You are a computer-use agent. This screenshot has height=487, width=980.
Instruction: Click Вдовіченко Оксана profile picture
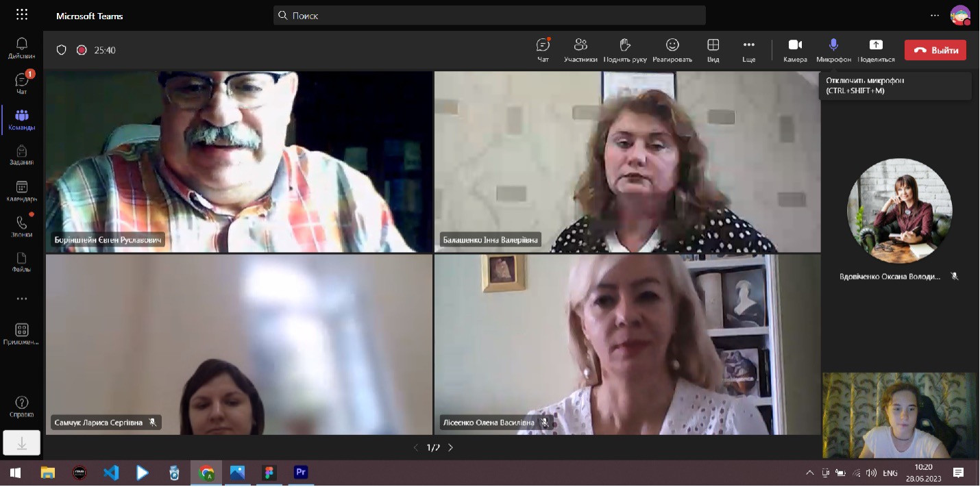point(899,211)
